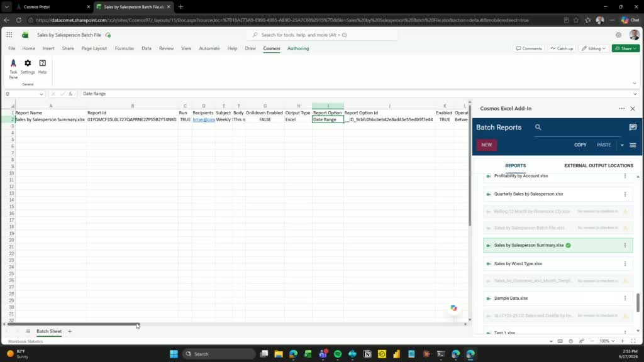Open File Explorer from the taskbar
Image resolution: width=644 pixels, height=362 pixels.
[x=279, y=354]
